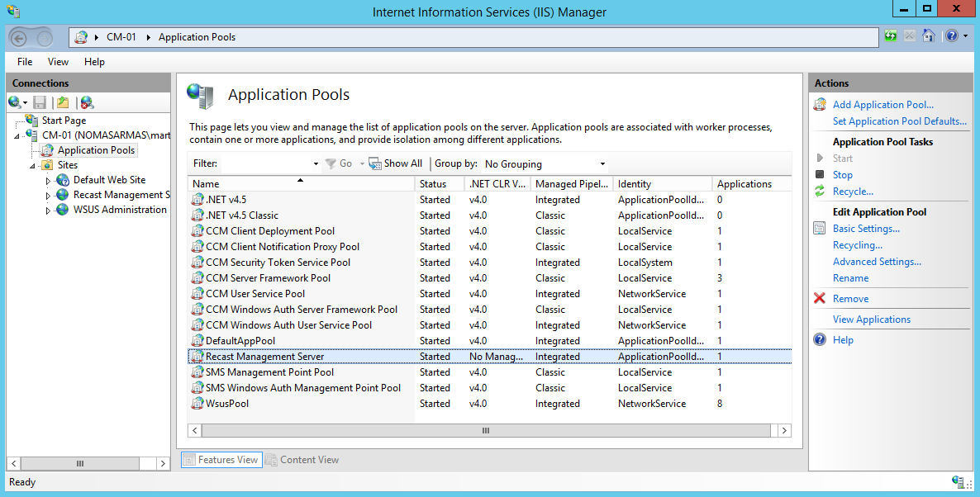The height and width of the screenshot is (497, 980).
Task: Expand the Default Web Site node
Action: coord(49,180)
